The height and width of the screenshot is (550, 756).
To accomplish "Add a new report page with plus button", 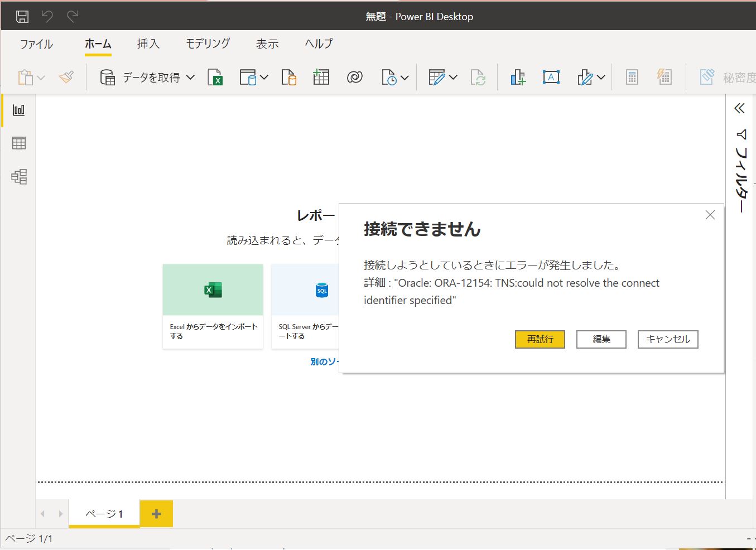I will coord(156,514).
